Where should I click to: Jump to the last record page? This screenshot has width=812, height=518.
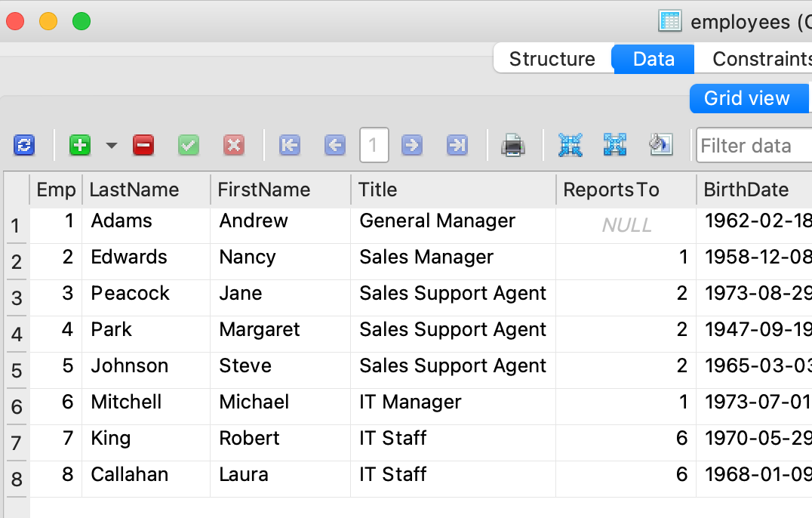click(458, 145)
